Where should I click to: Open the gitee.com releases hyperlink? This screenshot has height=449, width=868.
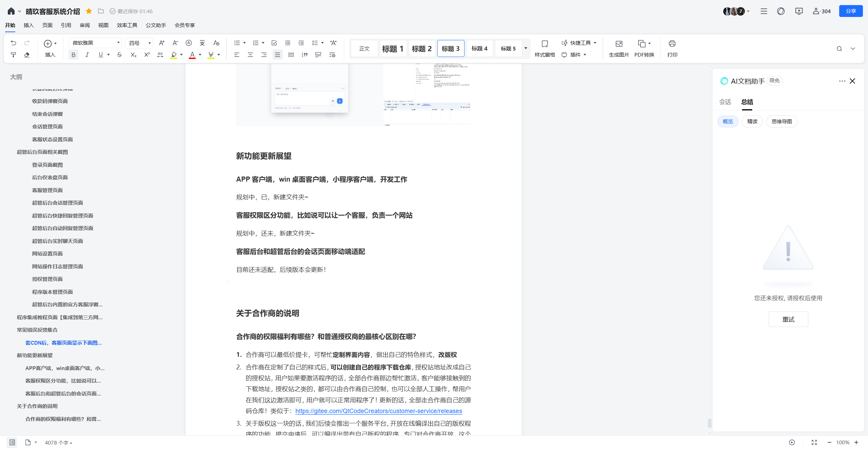click(378, 411)
